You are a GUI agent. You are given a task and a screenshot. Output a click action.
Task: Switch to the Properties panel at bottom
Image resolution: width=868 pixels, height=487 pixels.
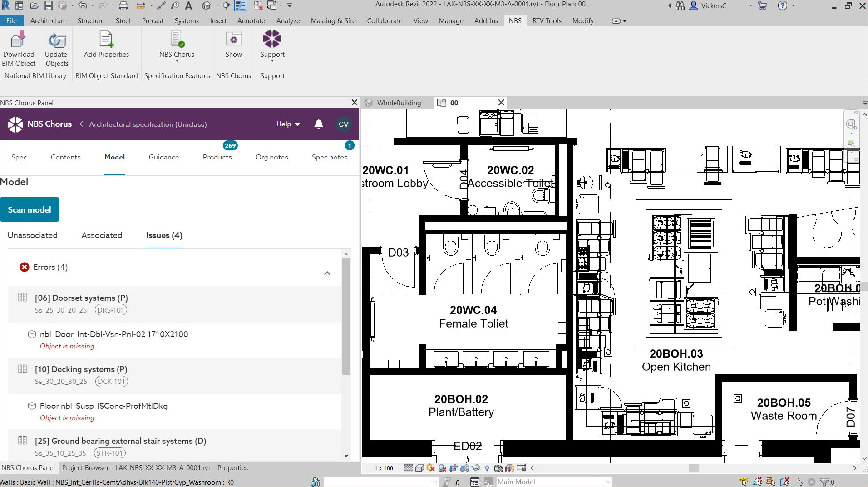click(232, 468)
